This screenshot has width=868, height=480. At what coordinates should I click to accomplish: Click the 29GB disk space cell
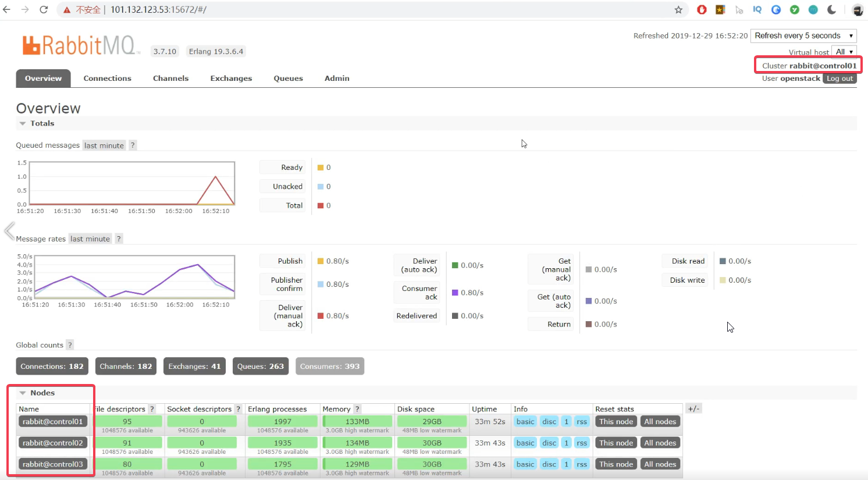coord(432,421)
